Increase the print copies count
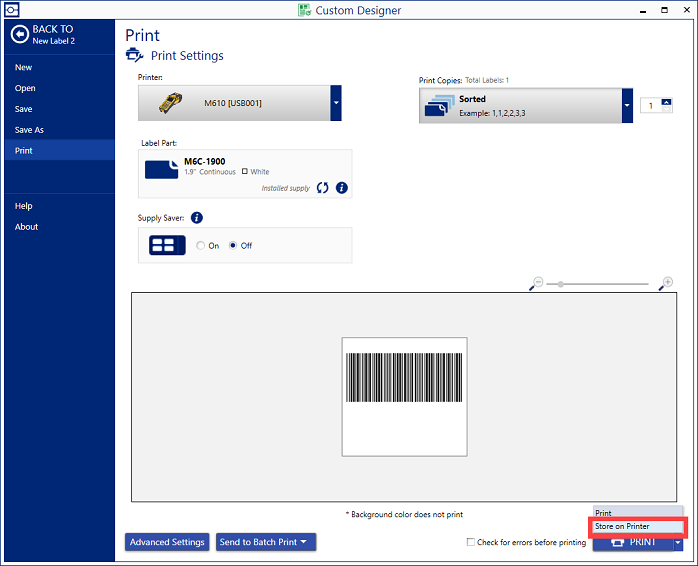 point(666,102)
